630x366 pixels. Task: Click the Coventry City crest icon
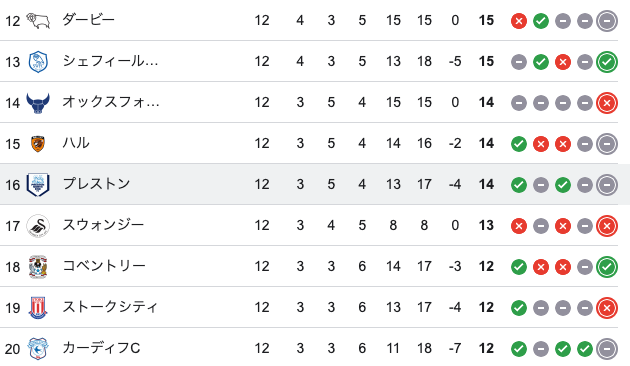(38, 267)
